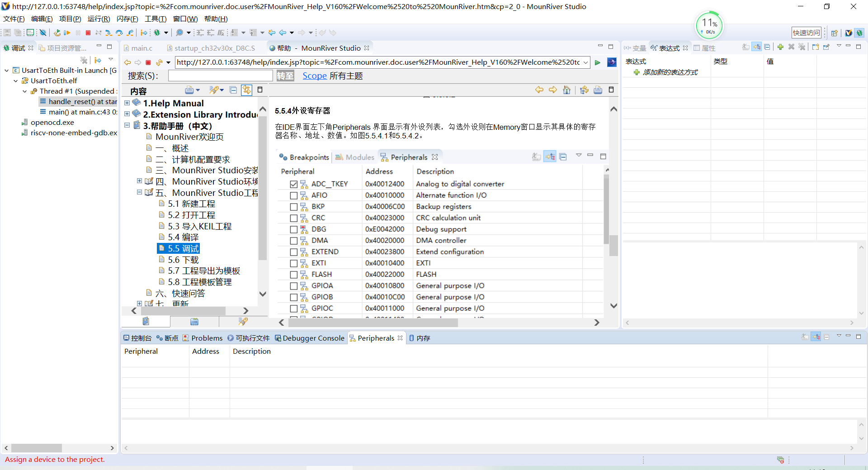868x470 pixels.
Task: Click the Add new expression plus icon
Action: point(780,47)
